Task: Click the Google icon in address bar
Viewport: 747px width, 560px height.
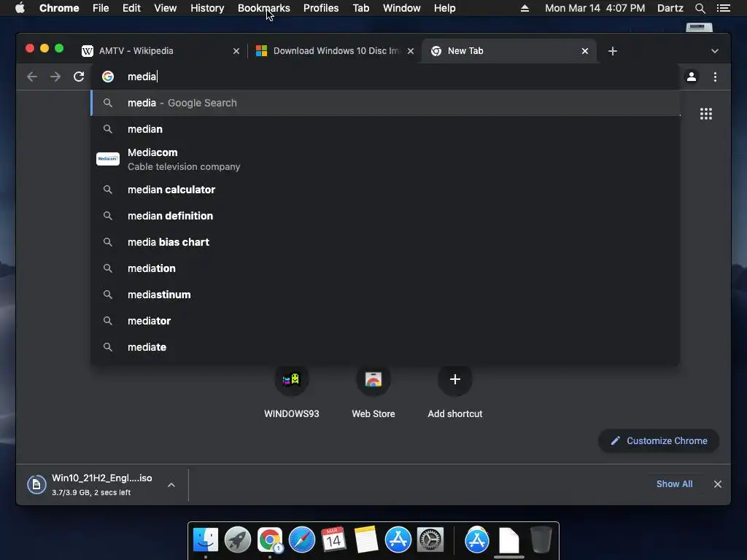Action: (x=108, y=77)
